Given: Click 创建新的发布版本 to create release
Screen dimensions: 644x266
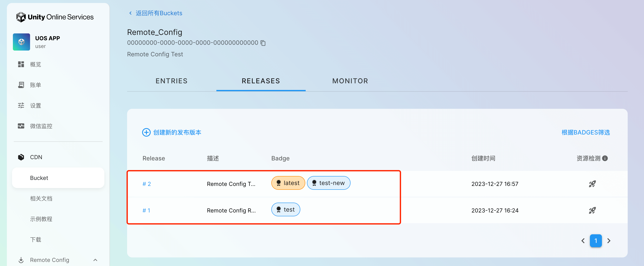Looking at the screenshot, I should point(177,133).
